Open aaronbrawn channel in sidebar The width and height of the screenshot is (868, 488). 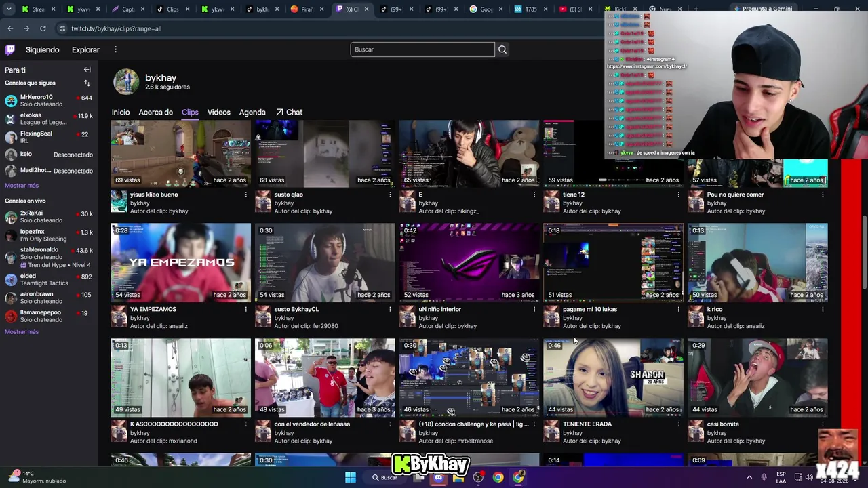click(49, 298)
